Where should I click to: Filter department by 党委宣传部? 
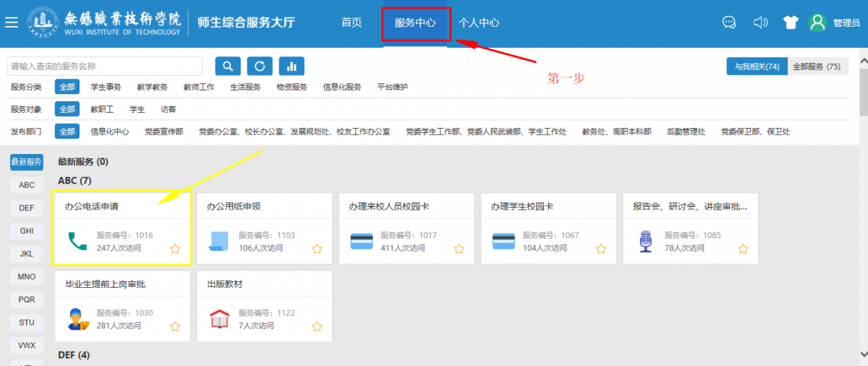click(x=164, y=132)
